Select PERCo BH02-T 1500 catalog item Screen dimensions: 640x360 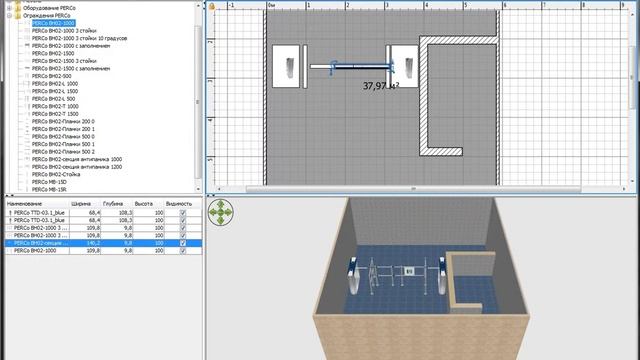pos(55,114)
